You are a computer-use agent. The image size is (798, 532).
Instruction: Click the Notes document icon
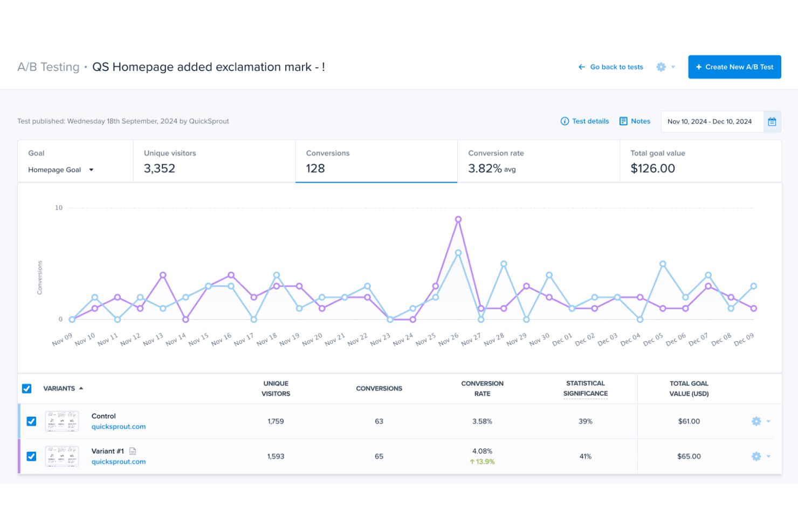[623, 121]
